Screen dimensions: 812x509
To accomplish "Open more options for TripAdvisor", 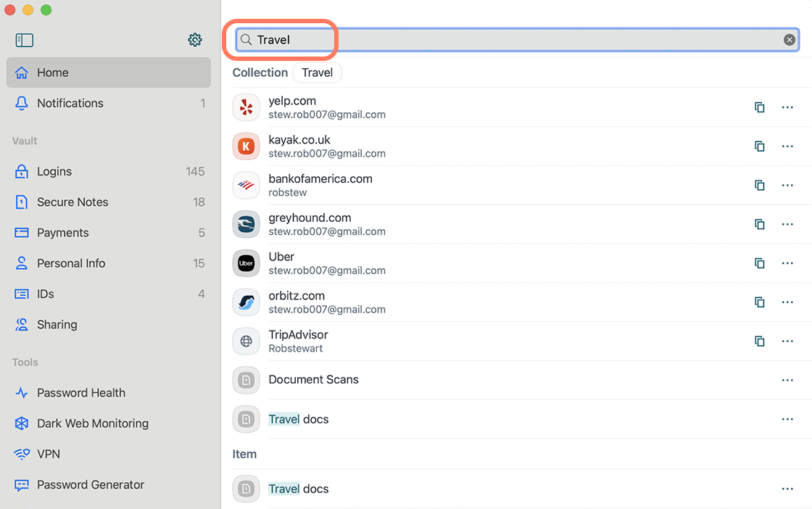I will pyautogui.click(x=787, y=341).
